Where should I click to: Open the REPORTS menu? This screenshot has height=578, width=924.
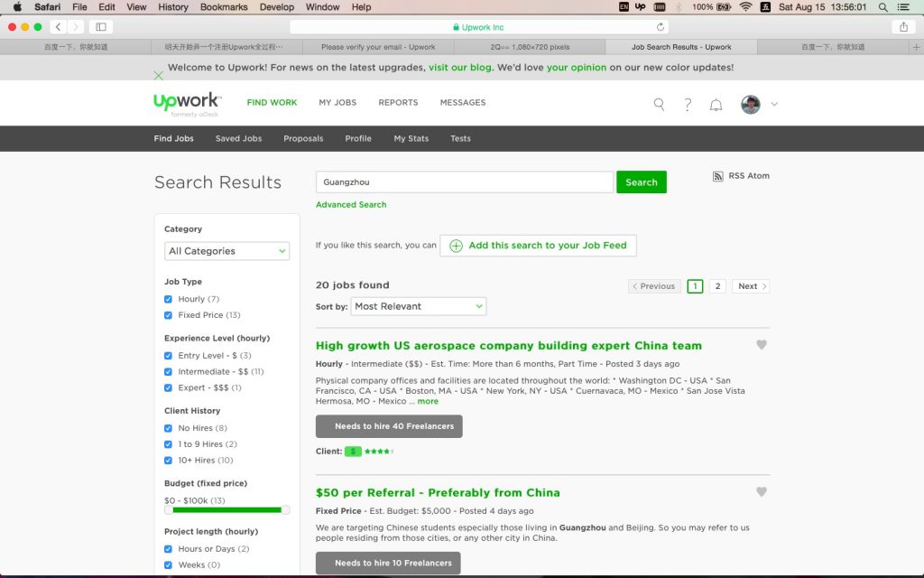(x=398, y=103)
